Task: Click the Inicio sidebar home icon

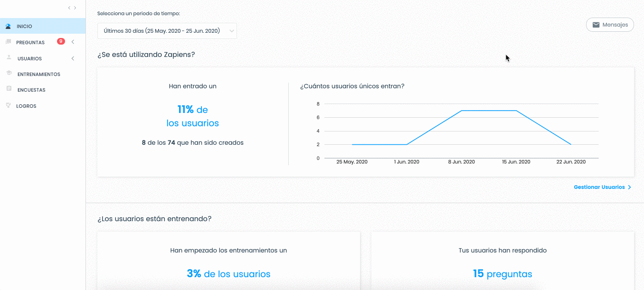Action: pos(8,26)
